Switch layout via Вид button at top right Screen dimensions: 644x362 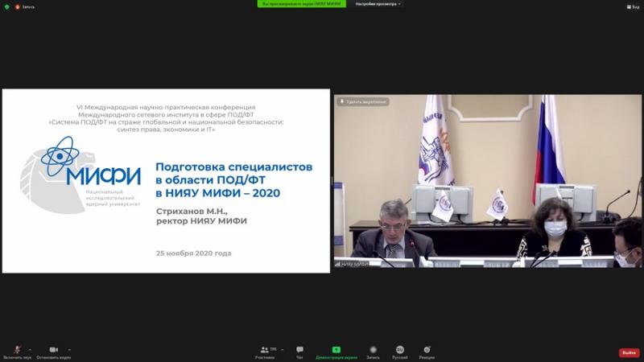[633, 7]
